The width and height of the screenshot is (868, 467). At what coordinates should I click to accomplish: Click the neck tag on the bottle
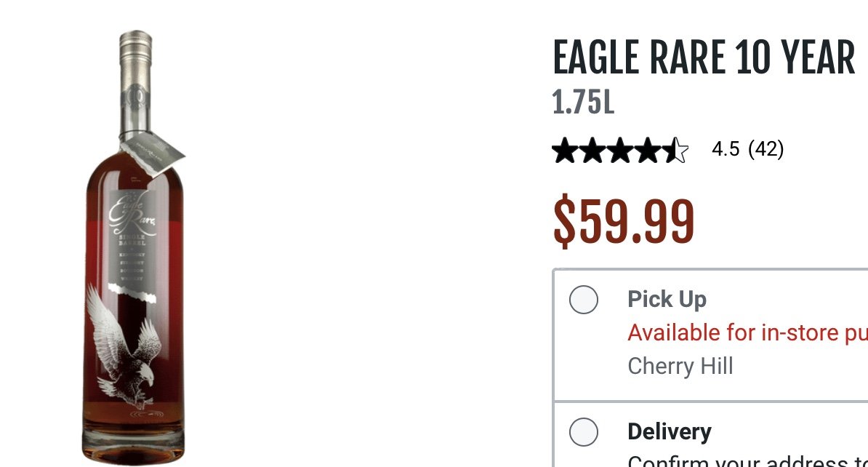[152, 152]
